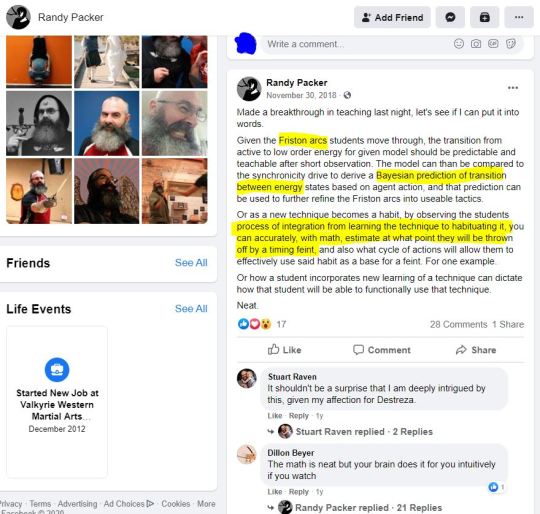Reply to Stuart Raven's comment
Screen dimensions: 540x514
[x=299, y=416]
